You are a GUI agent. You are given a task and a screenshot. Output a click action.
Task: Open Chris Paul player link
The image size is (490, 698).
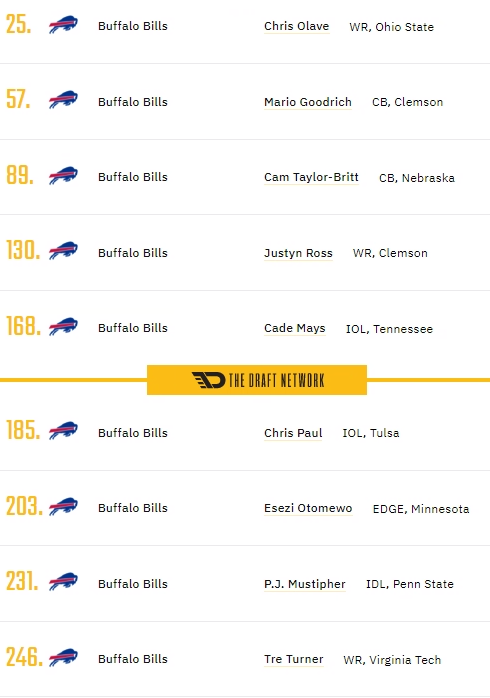[293, 433]
